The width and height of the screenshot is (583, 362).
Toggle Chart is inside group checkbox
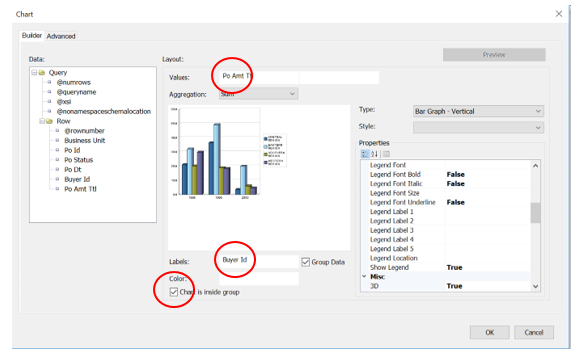pyautogui.click(x=174, y=292)
